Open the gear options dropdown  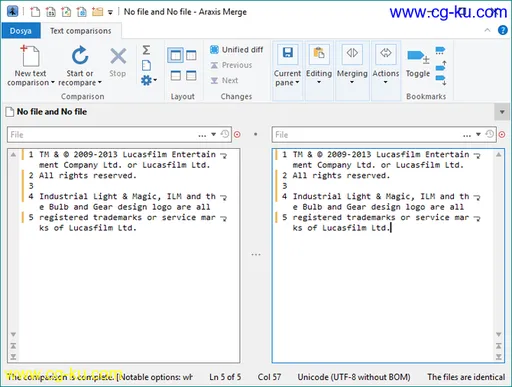click(x=148, y=80)
